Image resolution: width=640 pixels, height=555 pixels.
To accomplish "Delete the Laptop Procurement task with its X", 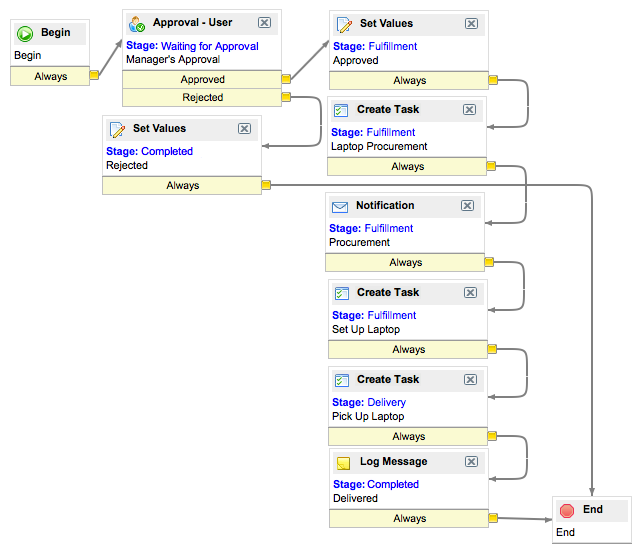I will coord(469,109).
